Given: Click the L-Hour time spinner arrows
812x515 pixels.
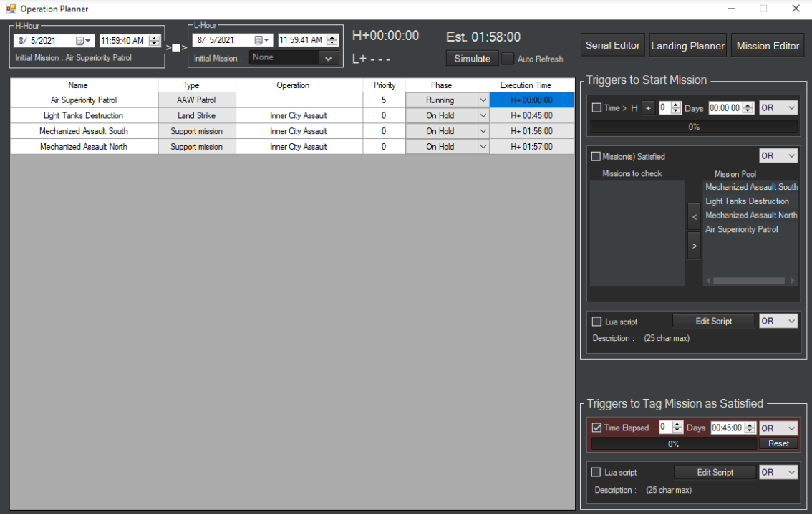Looking at the screenshot, I should pyautogui.click(x=332, y=41).
